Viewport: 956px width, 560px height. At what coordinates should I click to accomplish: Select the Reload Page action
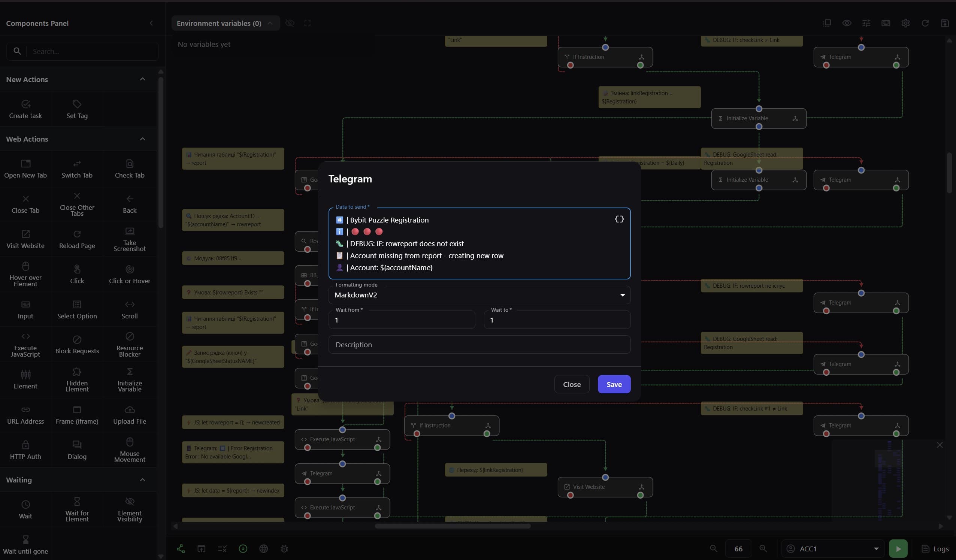pos(77,239)
